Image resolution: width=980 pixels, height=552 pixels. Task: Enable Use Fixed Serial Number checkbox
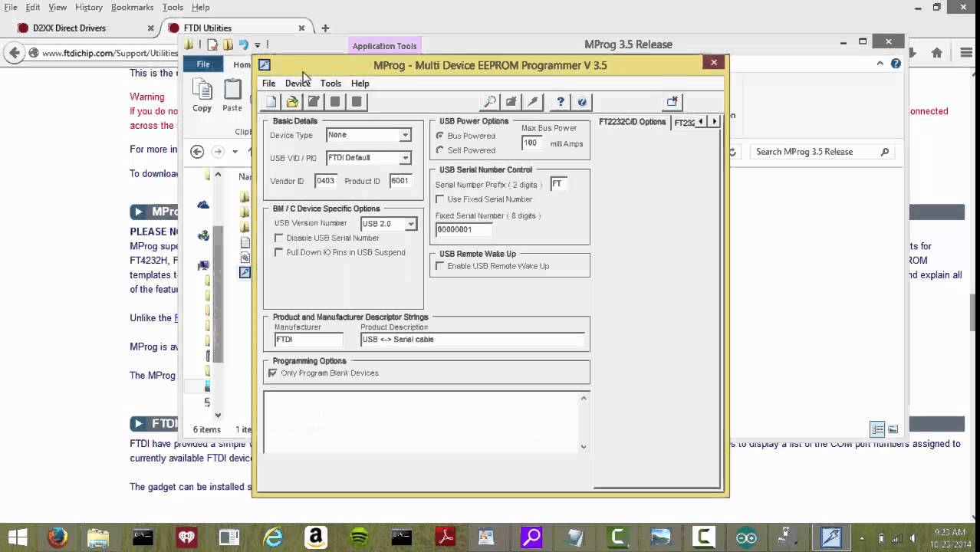440,199
